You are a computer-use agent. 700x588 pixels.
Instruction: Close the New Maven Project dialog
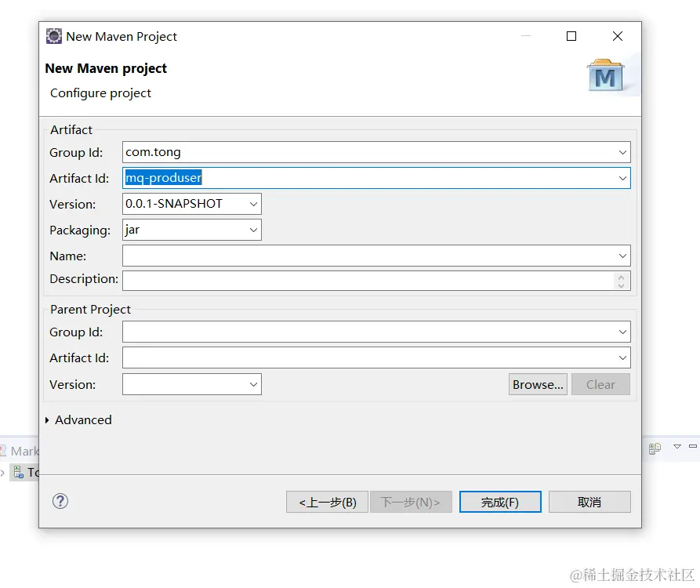pos(618,36)
